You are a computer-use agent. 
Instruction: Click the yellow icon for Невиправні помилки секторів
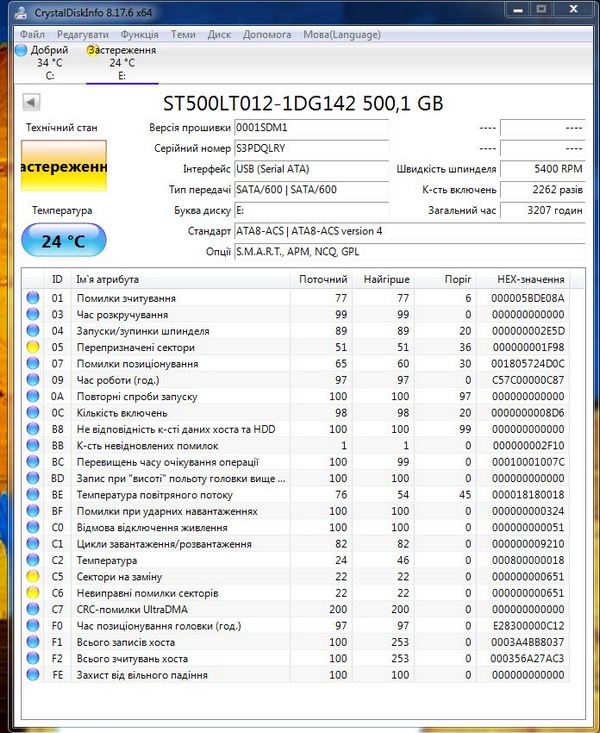tap(34, 594)
